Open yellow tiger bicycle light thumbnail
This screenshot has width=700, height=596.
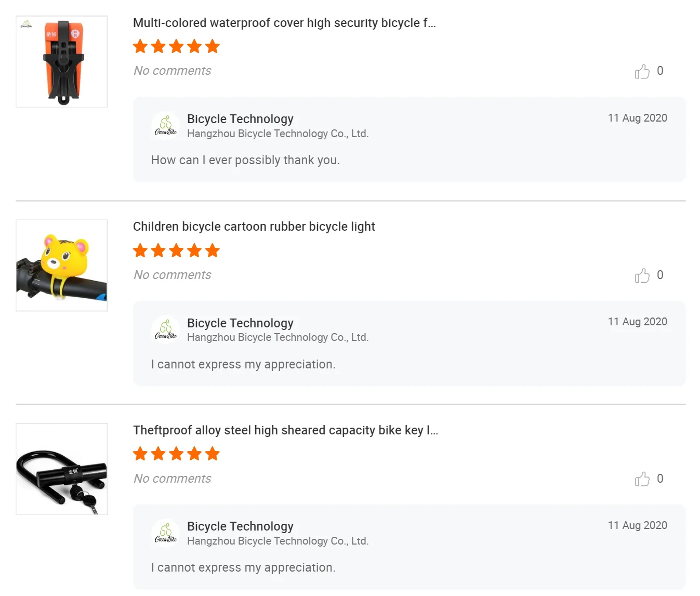coord(62,266)
